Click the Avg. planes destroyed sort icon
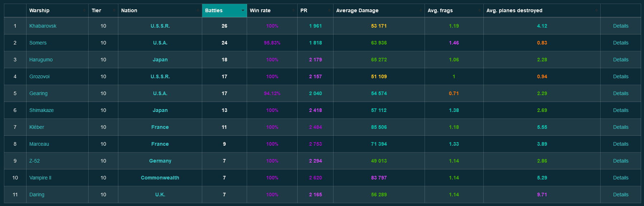 597,10
